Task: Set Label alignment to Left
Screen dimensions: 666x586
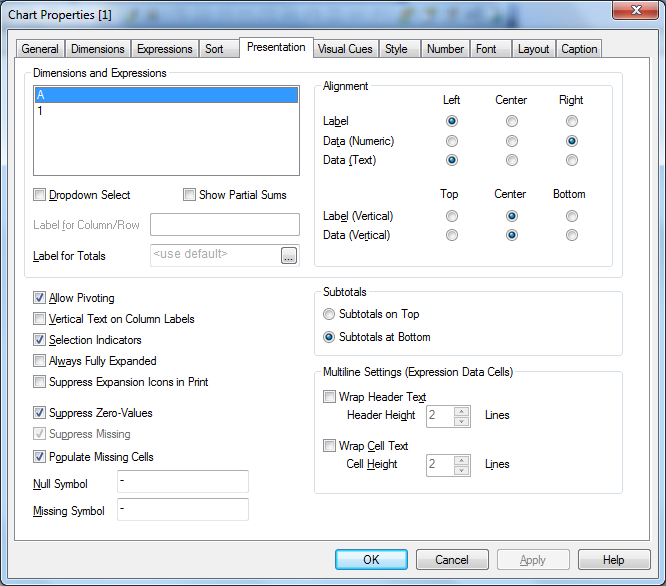Action: tap(452, 121)
